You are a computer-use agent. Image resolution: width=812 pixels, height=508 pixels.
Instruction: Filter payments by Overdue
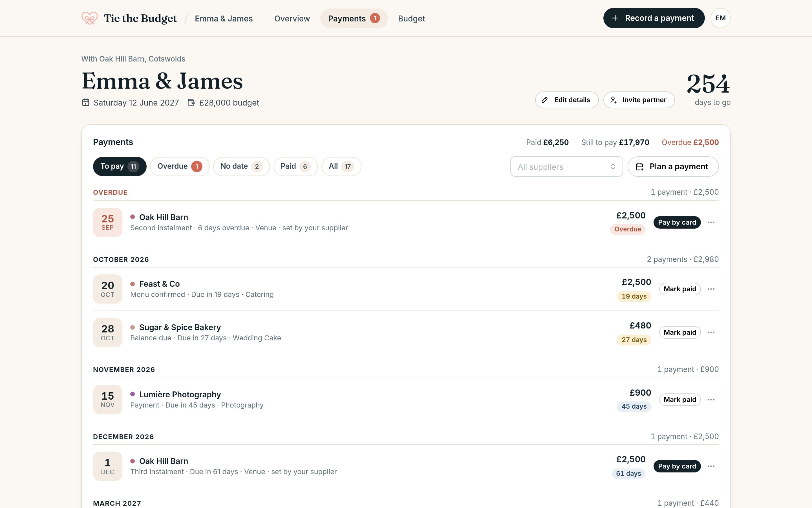pyautogui.click(x=180, y=166)
